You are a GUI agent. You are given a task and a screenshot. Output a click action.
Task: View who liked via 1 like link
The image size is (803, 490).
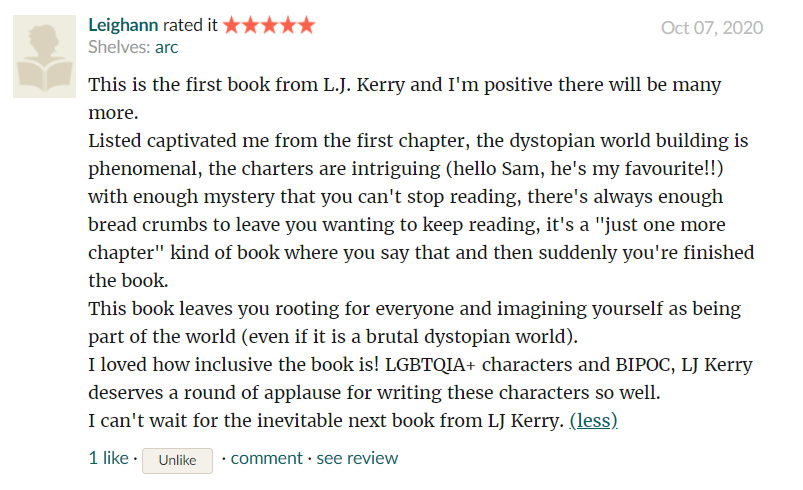click(x=109, y=458)
